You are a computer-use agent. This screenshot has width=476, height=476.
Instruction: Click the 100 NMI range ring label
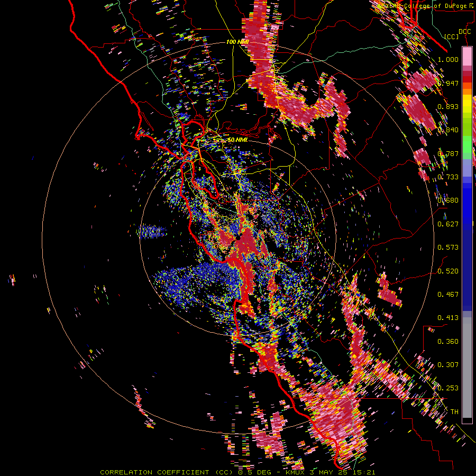coord(237,42)
